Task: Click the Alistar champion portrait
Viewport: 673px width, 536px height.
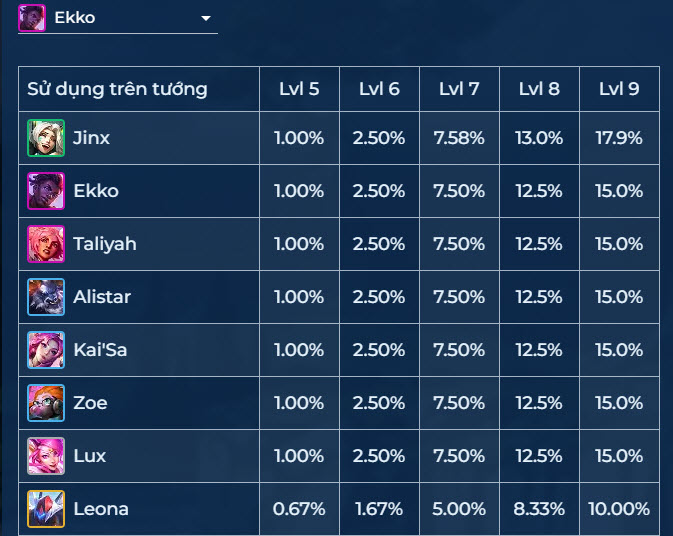Action: point(46,297)
